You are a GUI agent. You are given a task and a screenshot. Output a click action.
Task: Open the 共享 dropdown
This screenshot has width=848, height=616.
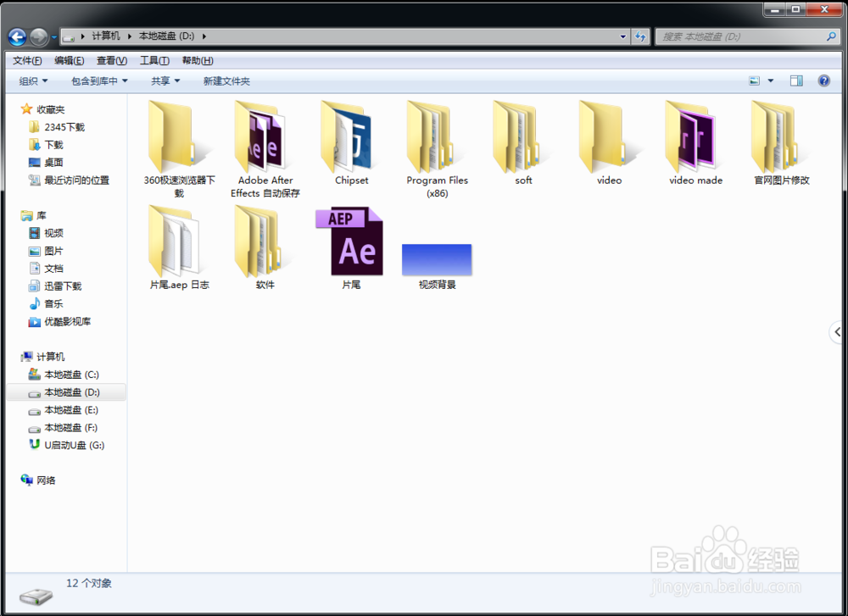(x=165, y=81)
